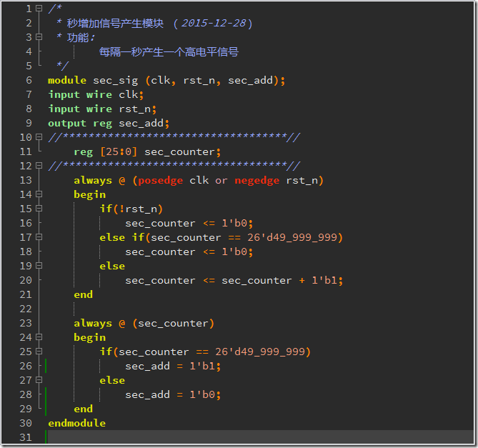Collapse the fold marker on line 3
This screenshot has width=478, height=448.
39,37
